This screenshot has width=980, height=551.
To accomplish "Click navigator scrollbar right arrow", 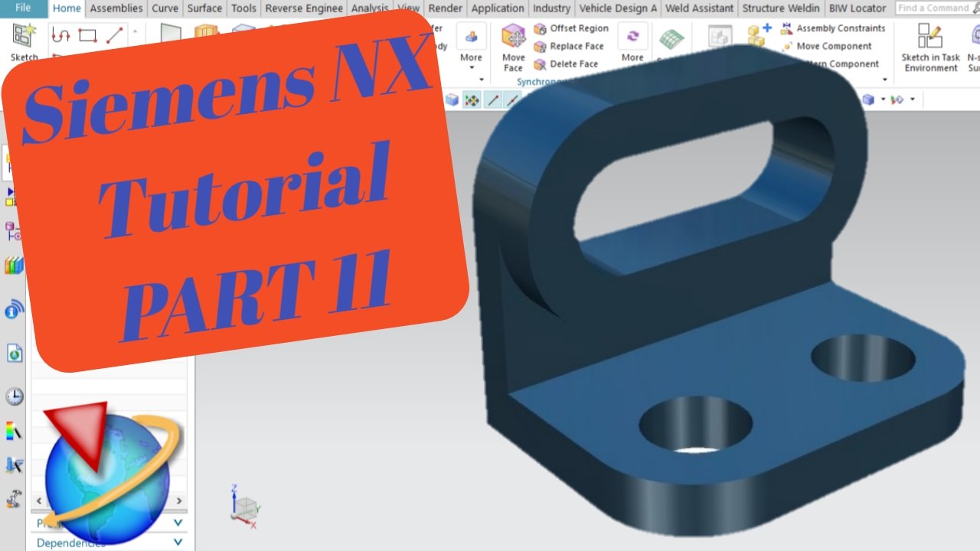I will 179,502.
